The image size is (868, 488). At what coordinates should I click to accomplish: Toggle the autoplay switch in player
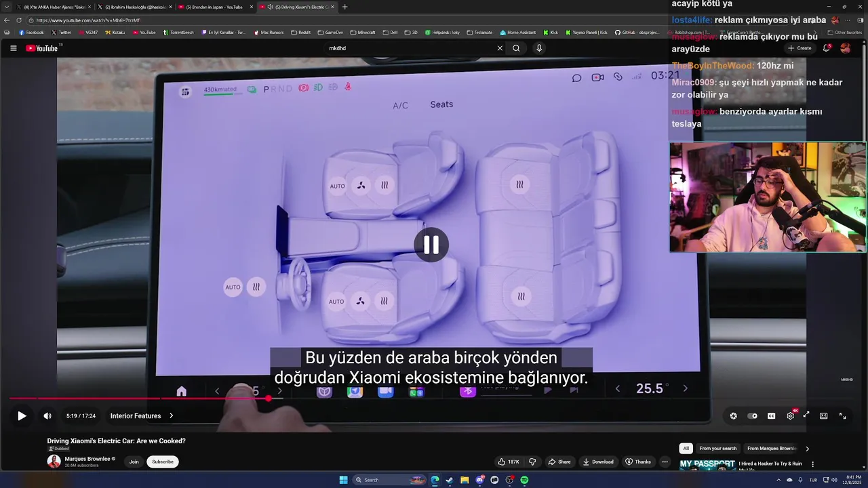click(752, 416)
